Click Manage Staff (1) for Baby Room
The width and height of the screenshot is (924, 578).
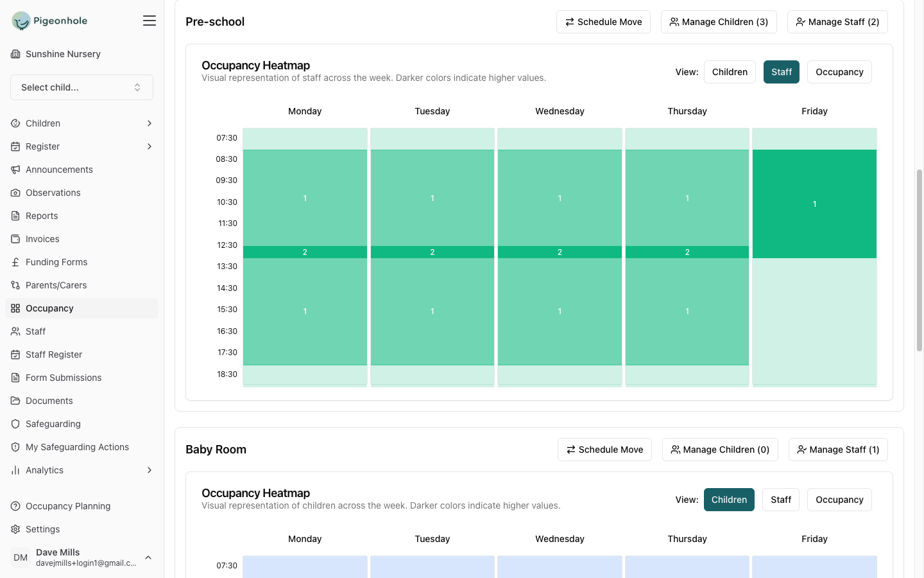pos(838,450)
